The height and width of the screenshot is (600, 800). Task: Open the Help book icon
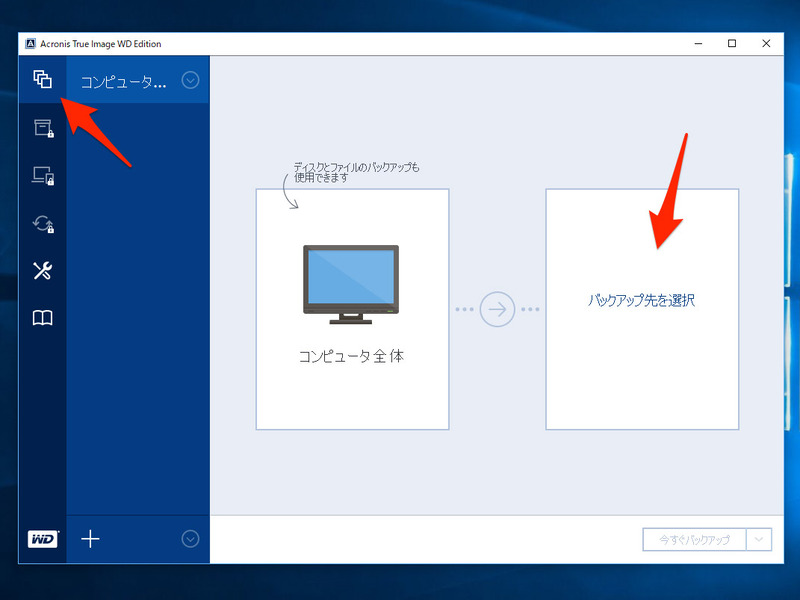click(x=42, y=318)
